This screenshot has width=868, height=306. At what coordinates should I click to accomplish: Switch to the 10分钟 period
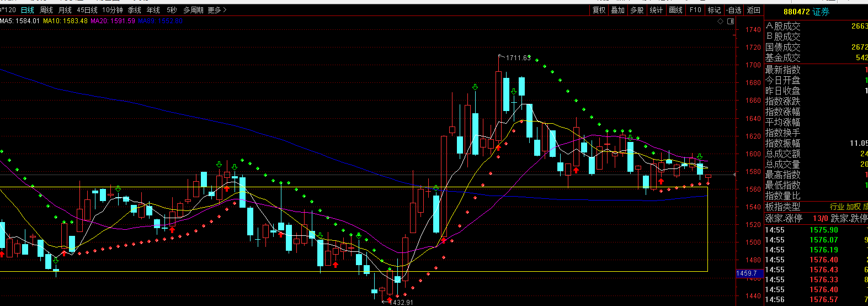pos(113,10)
